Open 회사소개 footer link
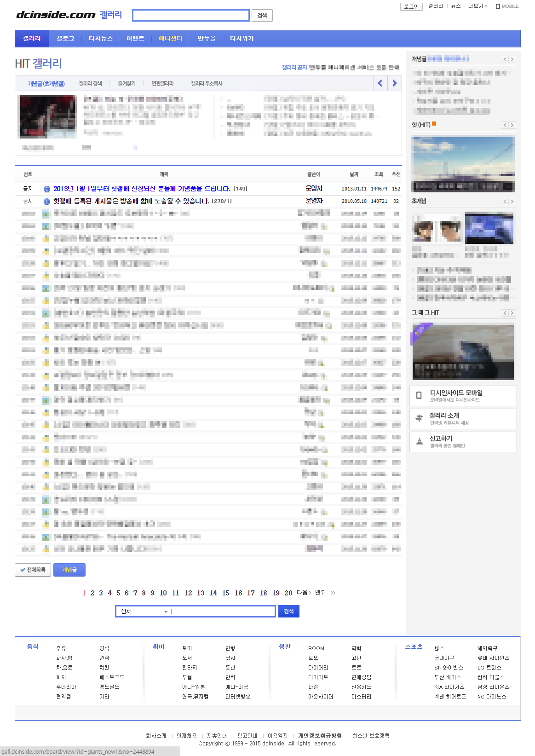The width and height of the screenshot is (535, 756). pos(156,736)
